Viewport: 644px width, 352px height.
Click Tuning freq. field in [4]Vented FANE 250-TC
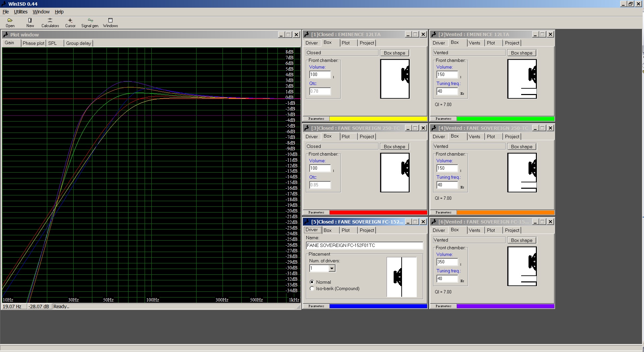click(447, 185)
